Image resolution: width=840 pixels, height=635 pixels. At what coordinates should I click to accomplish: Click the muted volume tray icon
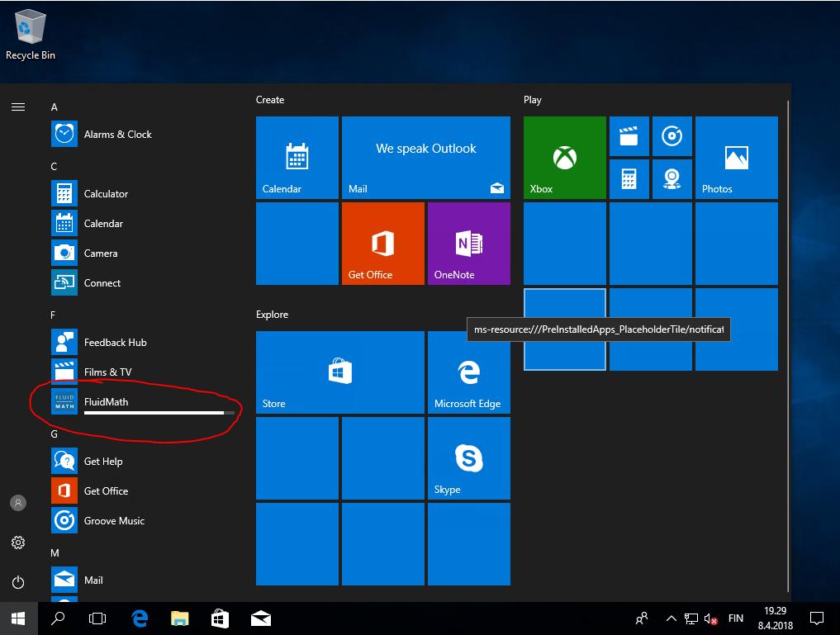(x=711, y=619)
